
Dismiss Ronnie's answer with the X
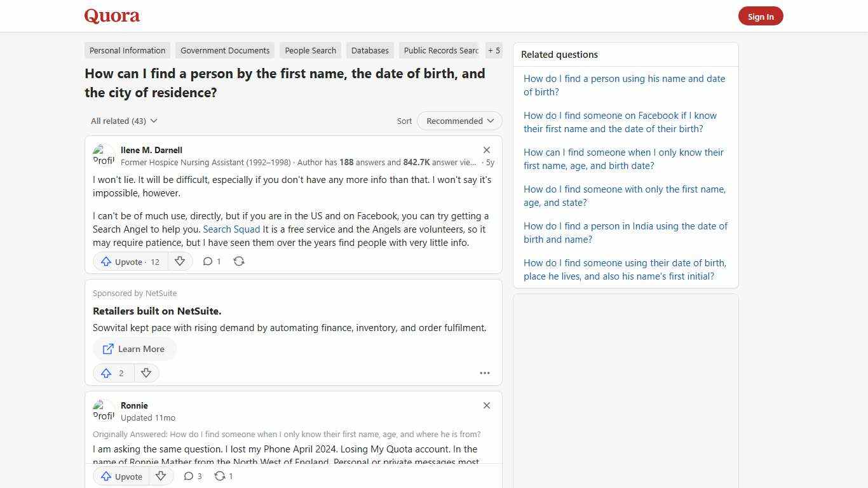(487, 405)
